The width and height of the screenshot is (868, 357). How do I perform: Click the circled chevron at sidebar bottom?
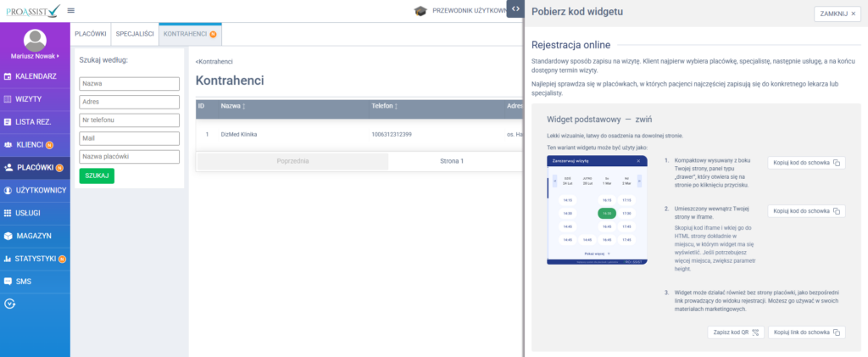pos(9,304)
